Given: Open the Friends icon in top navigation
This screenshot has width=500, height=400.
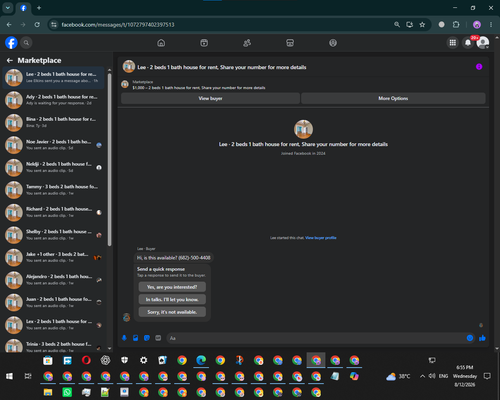Looking at the screenshot, I should click(x=247, y=43).
